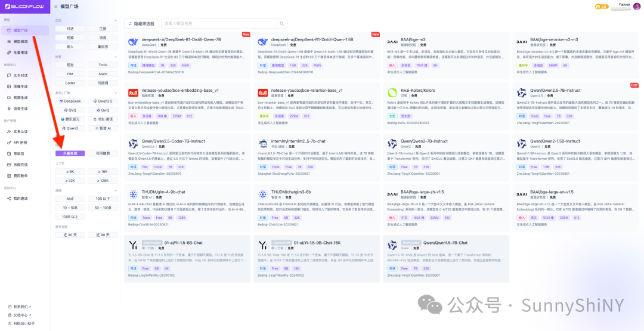Toggle the Coder tag filter
Viewport: 644px width, 331px height.
point(70,83)
